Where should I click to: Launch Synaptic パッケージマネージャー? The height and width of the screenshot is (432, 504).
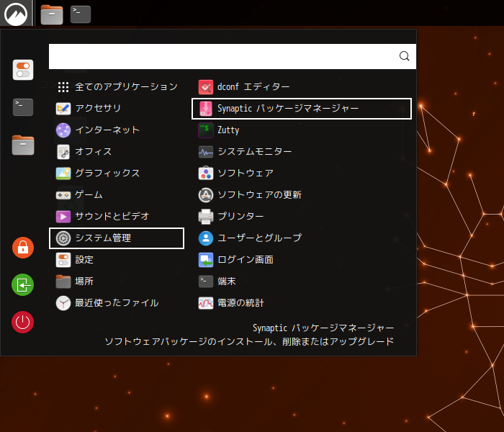302,108
